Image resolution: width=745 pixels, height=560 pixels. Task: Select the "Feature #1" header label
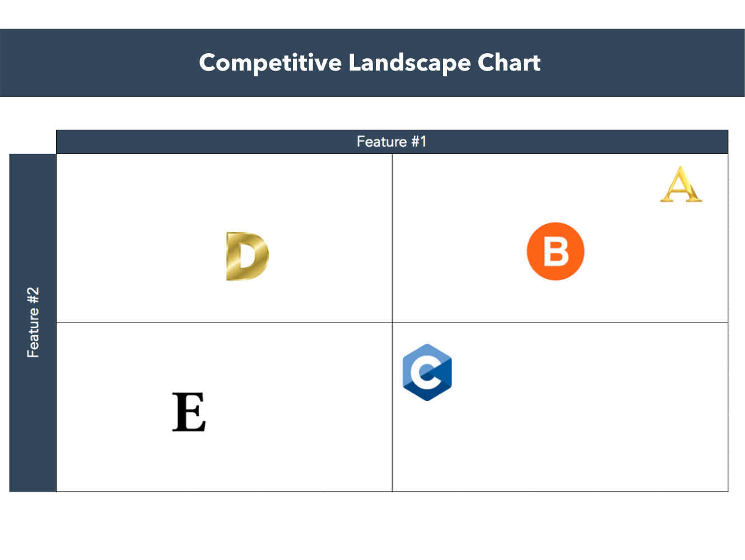392,142
